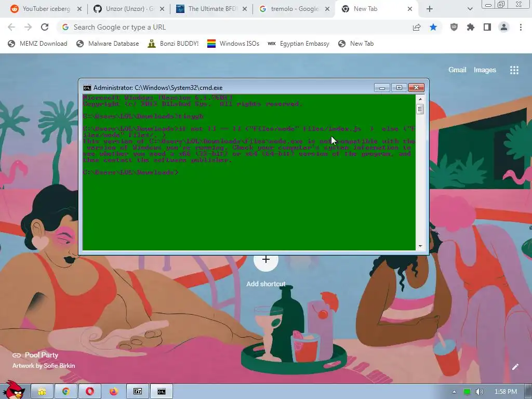Image resolution: width=532 pixels, height=399 pixels.
Task: Go back to previous page
Action: [x=11, y=27]
